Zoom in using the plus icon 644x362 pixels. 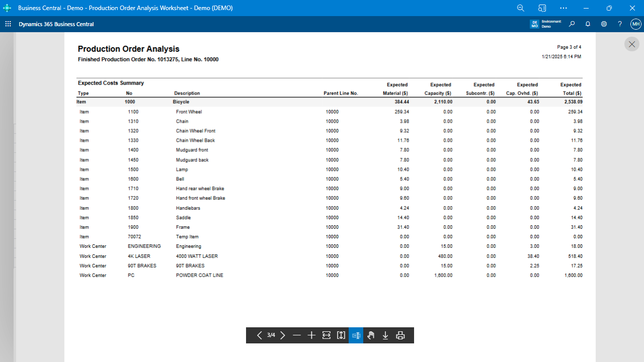pos(311,335)
